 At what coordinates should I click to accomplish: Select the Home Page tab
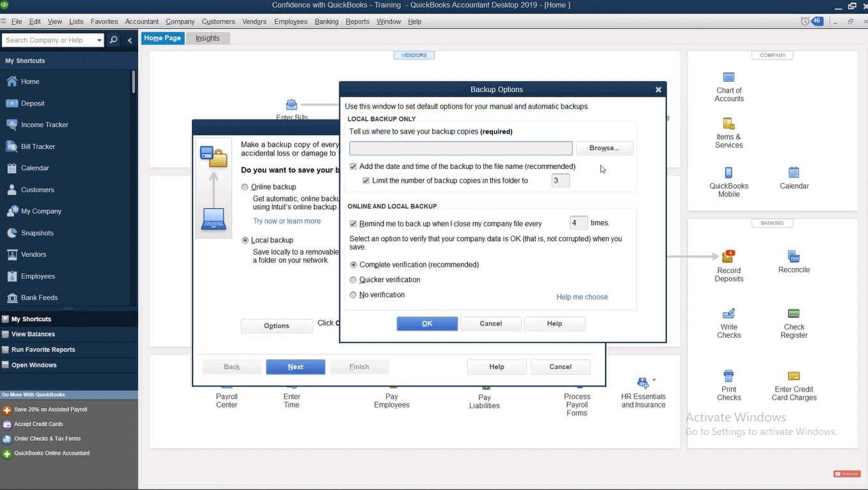163,38
